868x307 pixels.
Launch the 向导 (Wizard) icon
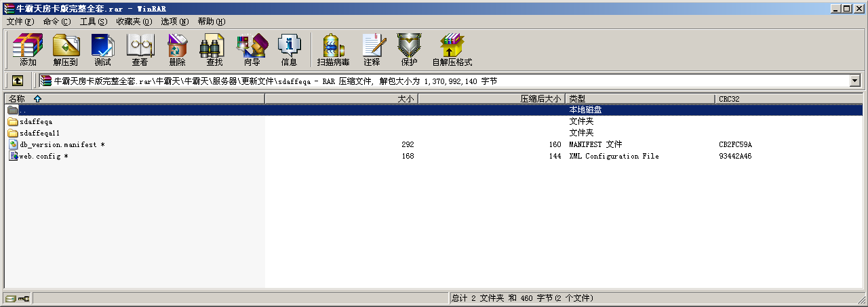click(252, 49)
